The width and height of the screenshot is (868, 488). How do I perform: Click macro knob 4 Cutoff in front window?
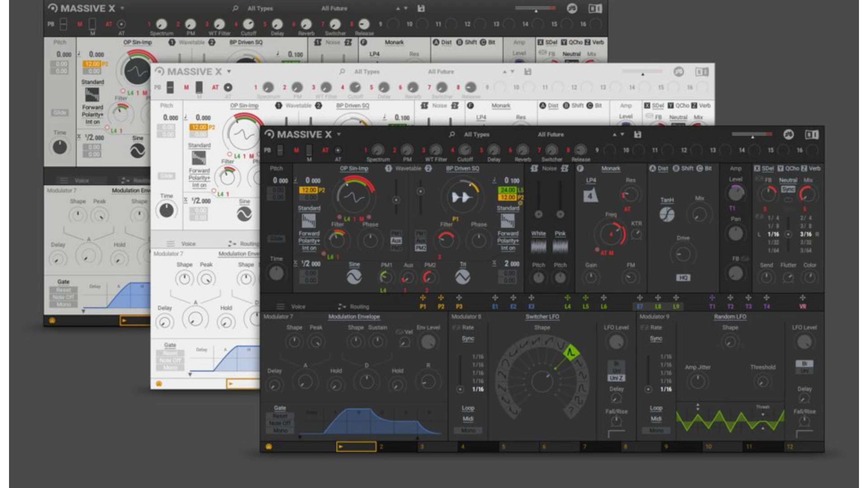[465, 150]
